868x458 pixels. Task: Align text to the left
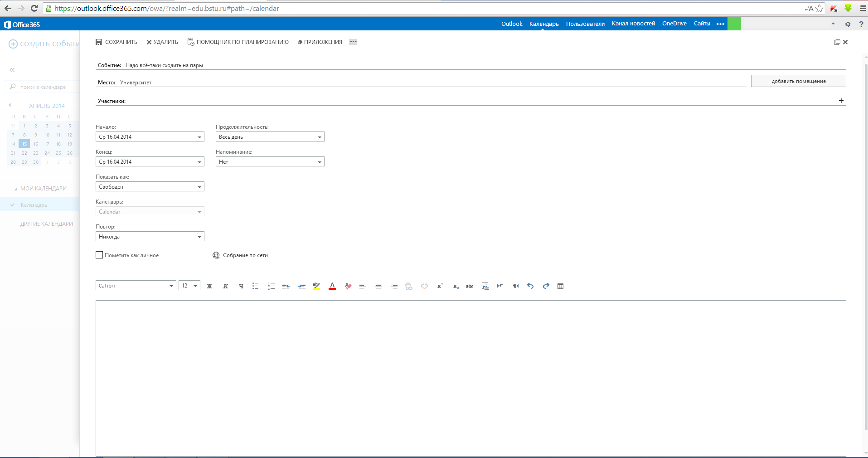(x=363, y=286)
